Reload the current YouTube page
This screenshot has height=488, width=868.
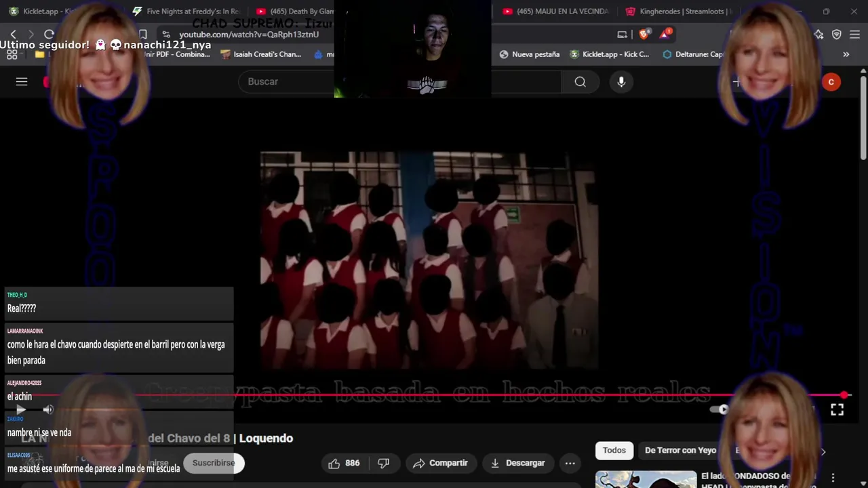point(49,34)
